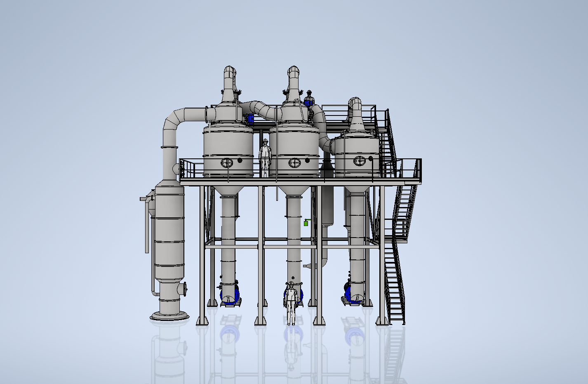
Task: Select the worker figure standing at ground level
Action: [x=291, y=304]
